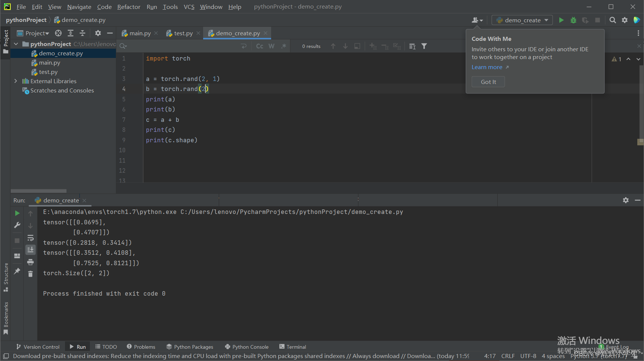Image resolution: width=644 pixels, height=361 pixels.
Task: Rerun the program from the Run panel
Action: click(x=17, y=213)
